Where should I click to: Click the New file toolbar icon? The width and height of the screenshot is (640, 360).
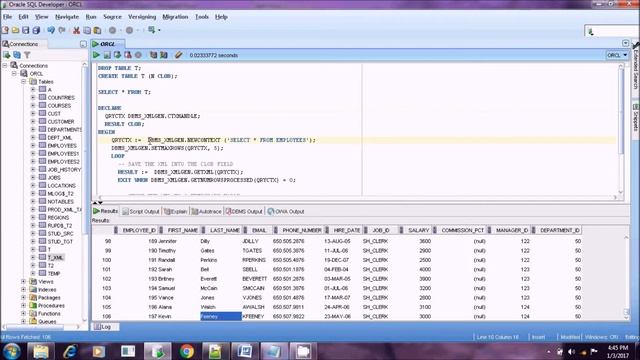(5, 30)
